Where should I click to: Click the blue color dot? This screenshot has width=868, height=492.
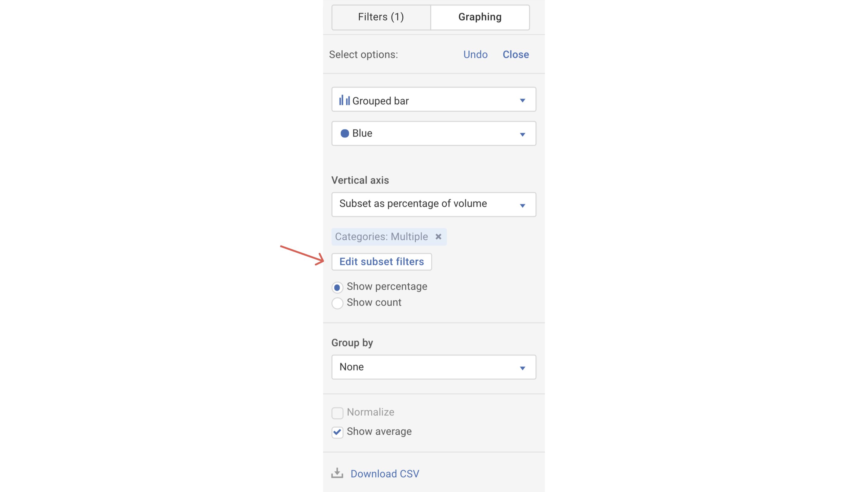(x=344, y=134)
